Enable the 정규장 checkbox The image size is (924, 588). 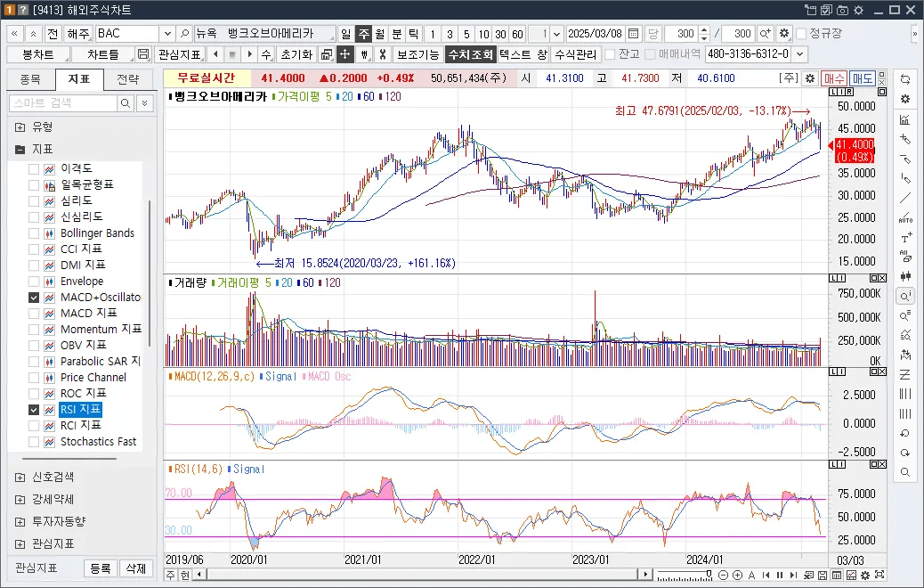801,34
